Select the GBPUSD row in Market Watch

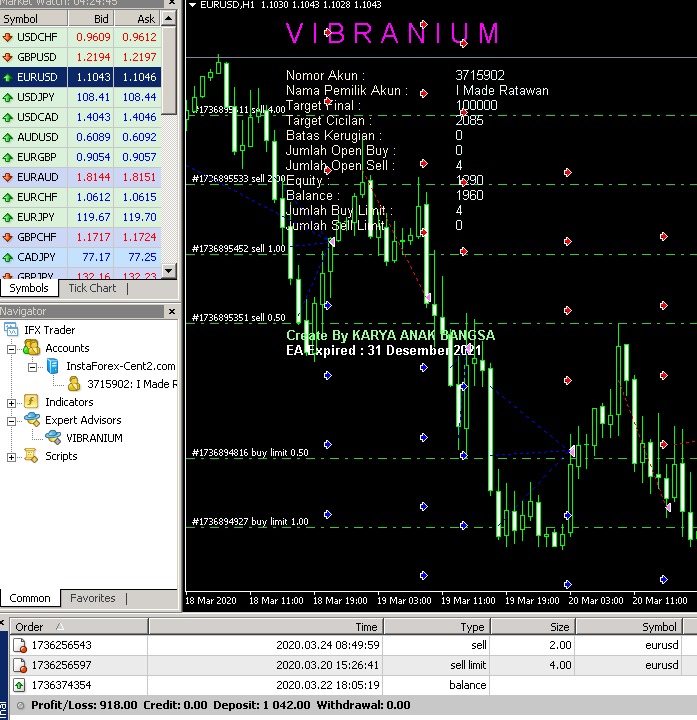point(42,57)
